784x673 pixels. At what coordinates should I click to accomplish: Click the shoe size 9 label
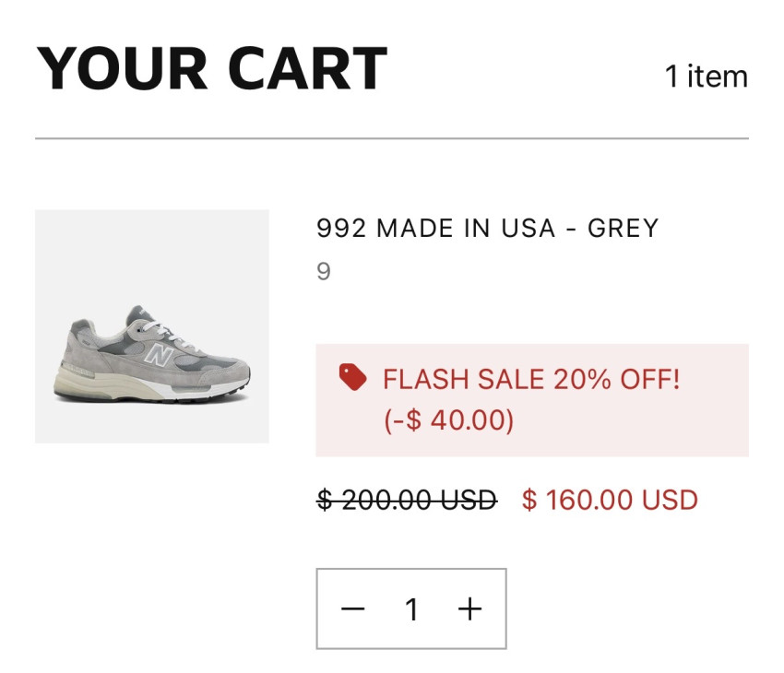pyautogui.click(x=324, y=272)
